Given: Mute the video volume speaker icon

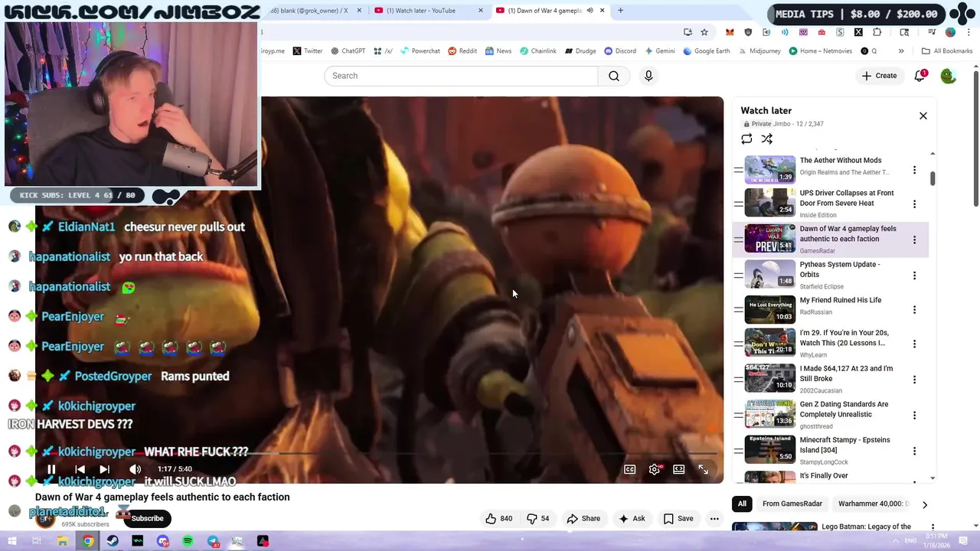Looking at the screenshot, I should click(x=135, y=469).
